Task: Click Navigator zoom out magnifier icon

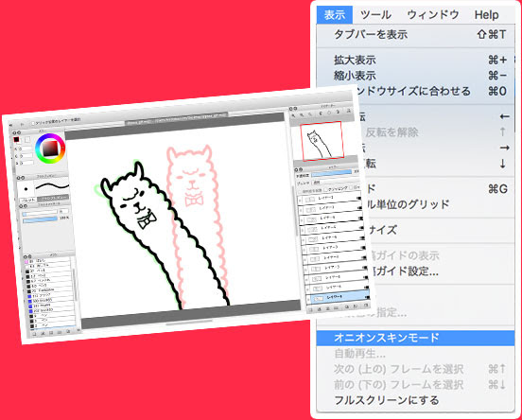Action: coord(302,114)
